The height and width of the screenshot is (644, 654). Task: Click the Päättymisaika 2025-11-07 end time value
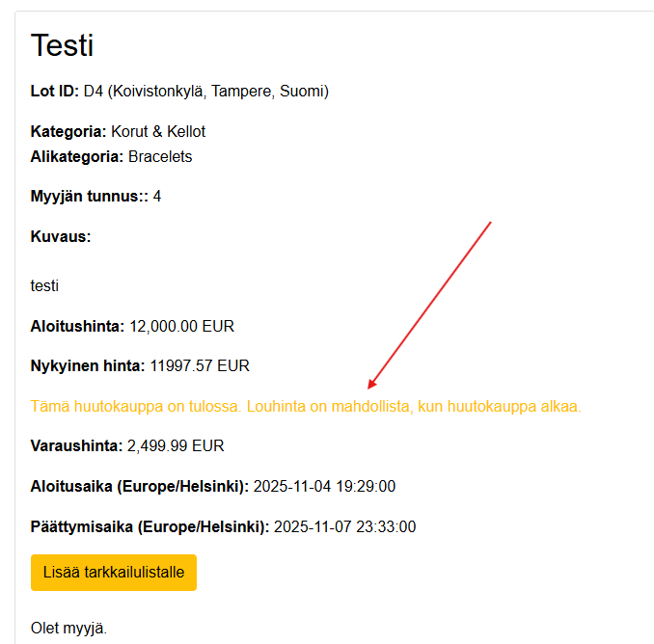coord(344,527)
